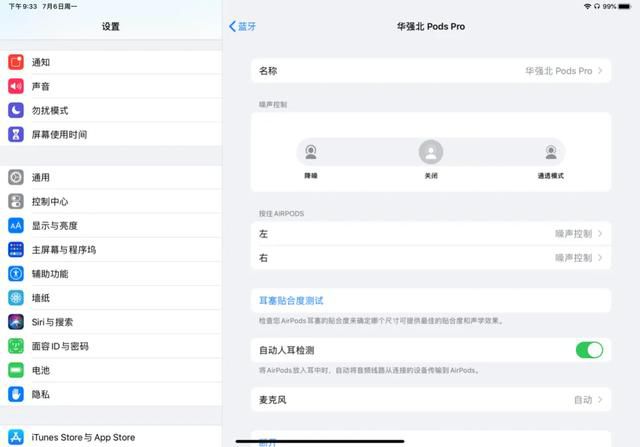Tap the Siri与搜索 icon
This screenshot has height=447, width=640.
pos(16,322)
